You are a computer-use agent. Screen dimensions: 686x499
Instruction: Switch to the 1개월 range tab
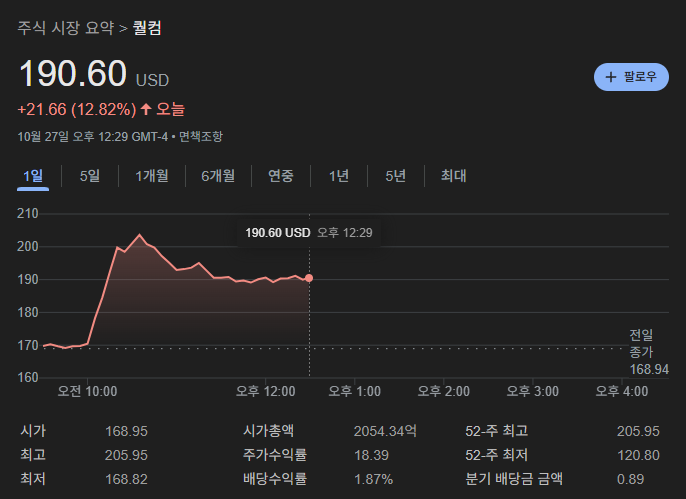click(x=152, y=176)
